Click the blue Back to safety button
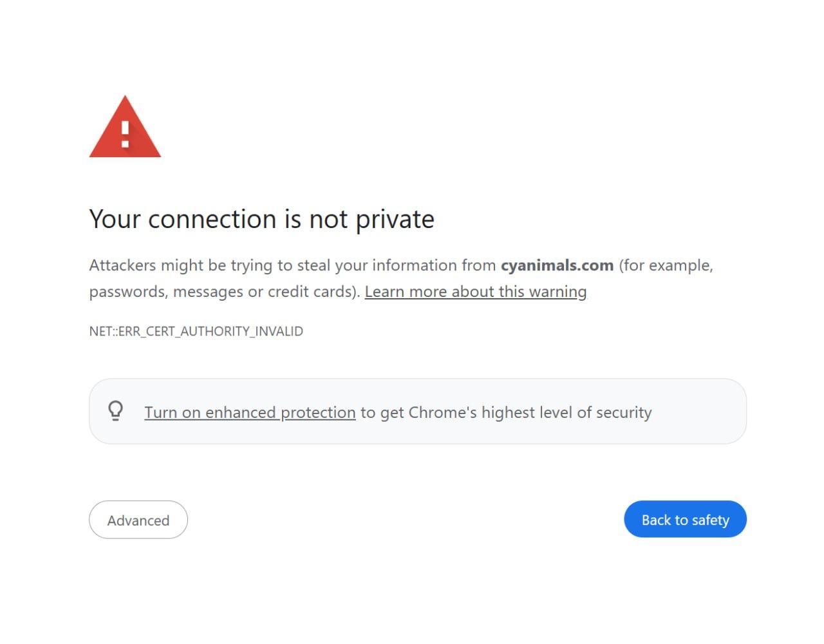Screen dimensions: 824x644 tap(685, 520)
